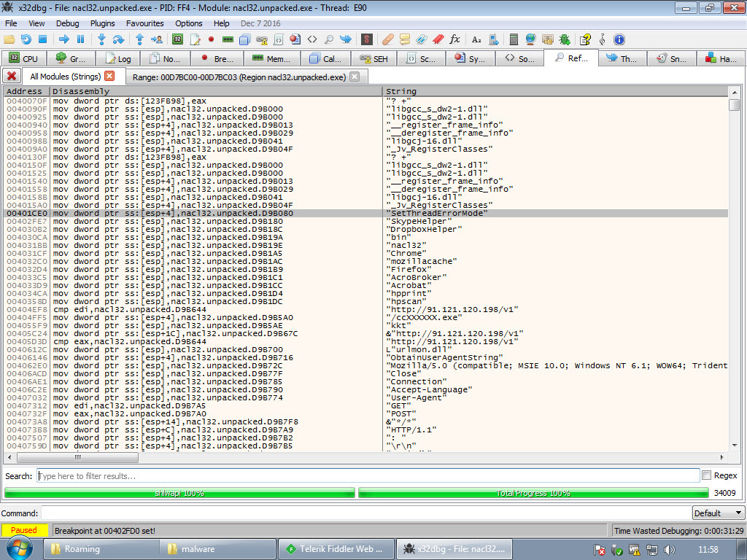
Task: Switch to the Log tab
Action: tap(118, 59)
